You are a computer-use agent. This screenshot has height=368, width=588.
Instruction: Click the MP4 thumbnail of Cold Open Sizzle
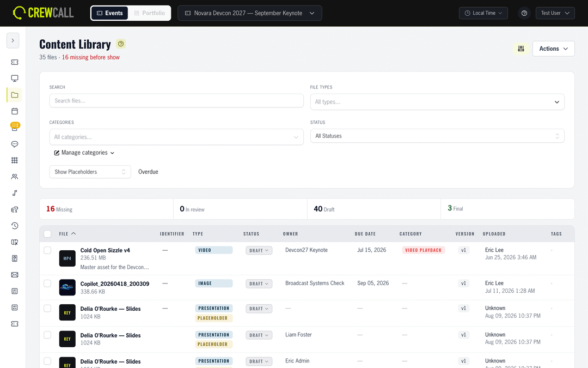67,258
